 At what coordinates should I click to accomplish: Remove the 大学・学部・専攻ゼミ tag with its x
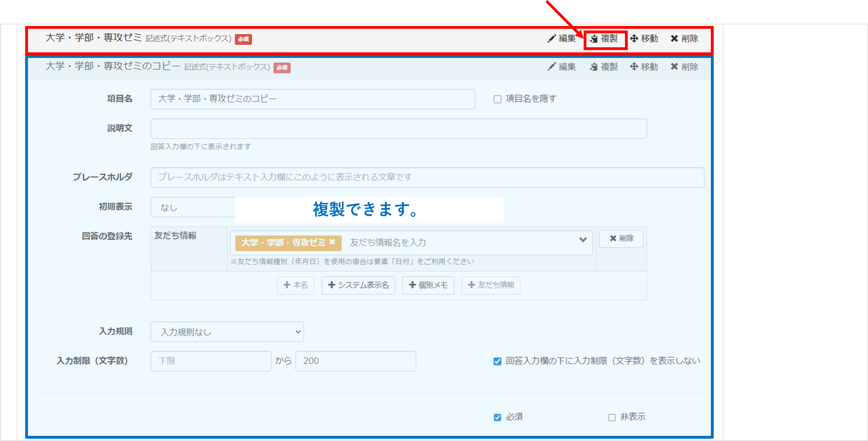click(332, 242)
